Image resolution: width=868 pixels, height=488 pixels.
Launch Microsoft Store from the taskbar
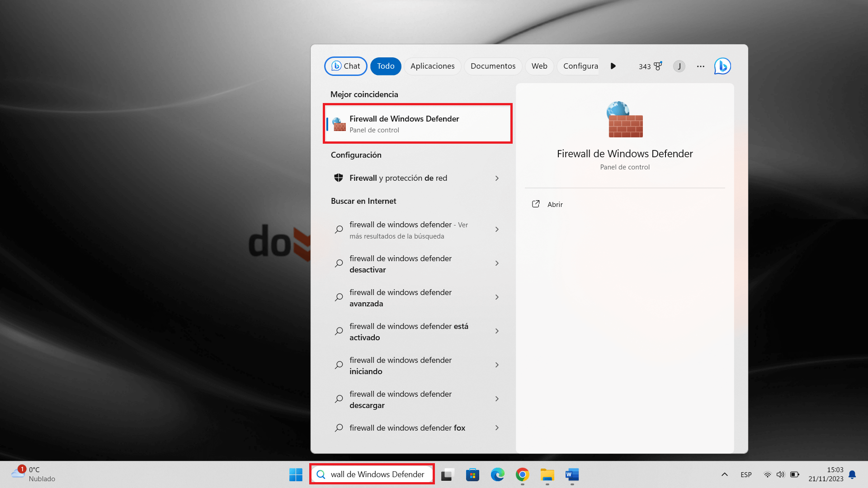[472, 474]
